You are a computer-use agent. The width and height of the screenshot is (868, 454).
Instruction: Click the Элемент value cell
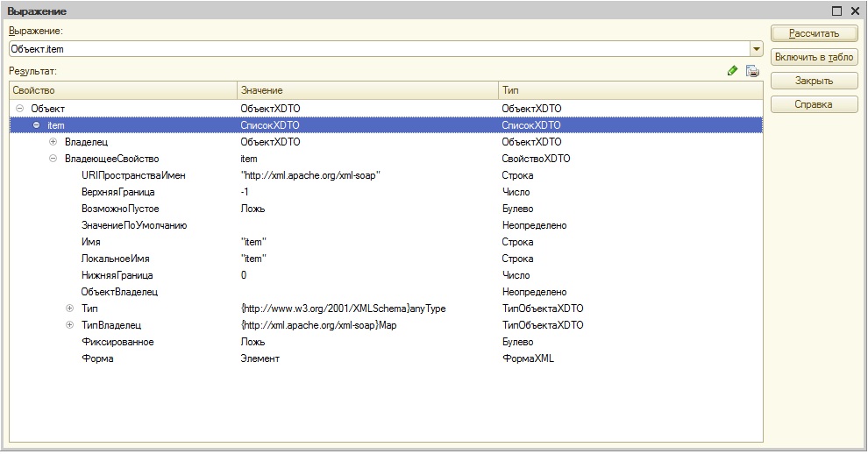click(260, 358)
